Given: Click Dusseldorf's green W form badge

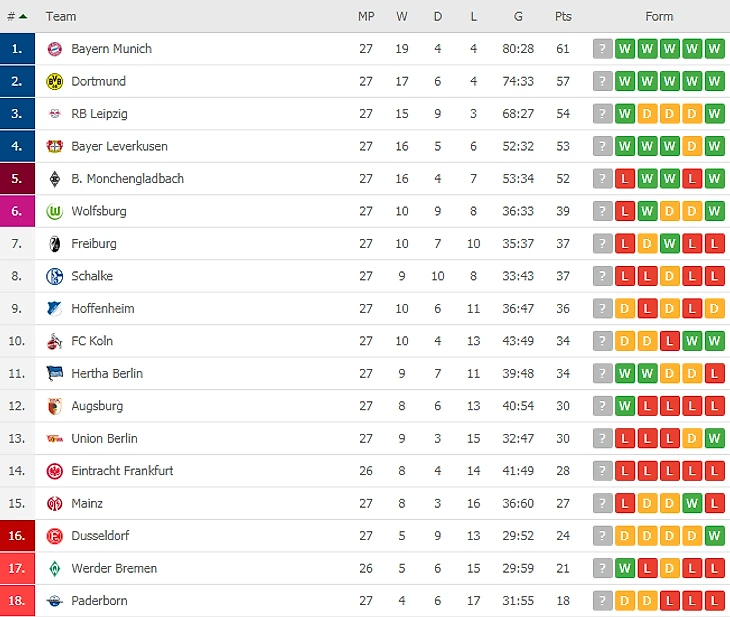Looking at the screenshot, I should tap(714, 536).
